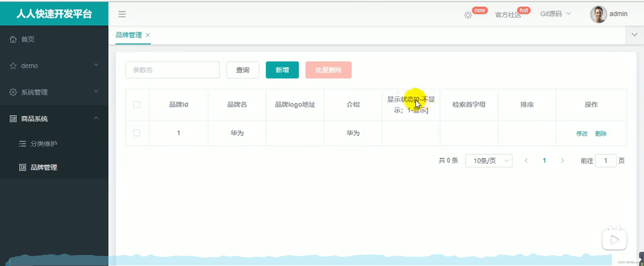Expand the demo sidebar menu

[x=96, y=65]
